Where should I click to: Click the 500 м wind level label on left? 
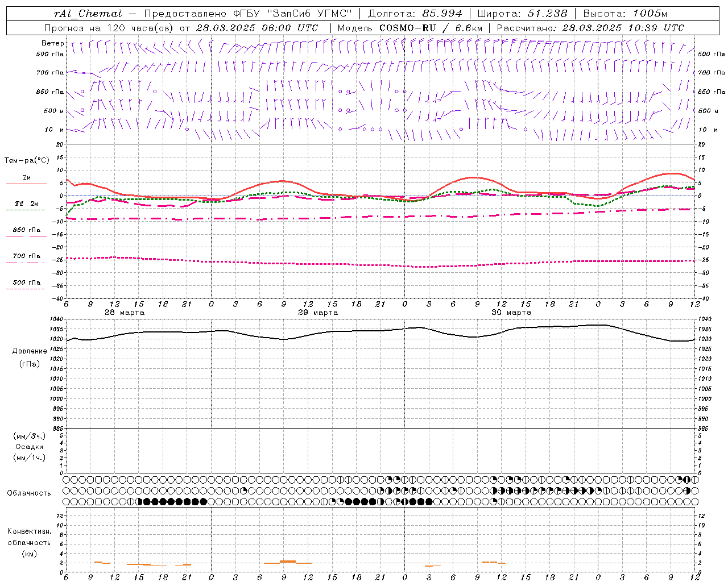54,111
